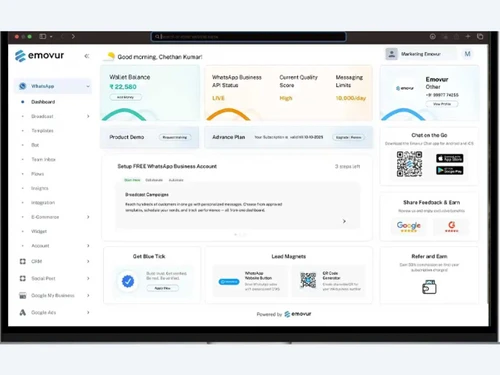
Task: Click the browser downloads icon
Action: 433,36
